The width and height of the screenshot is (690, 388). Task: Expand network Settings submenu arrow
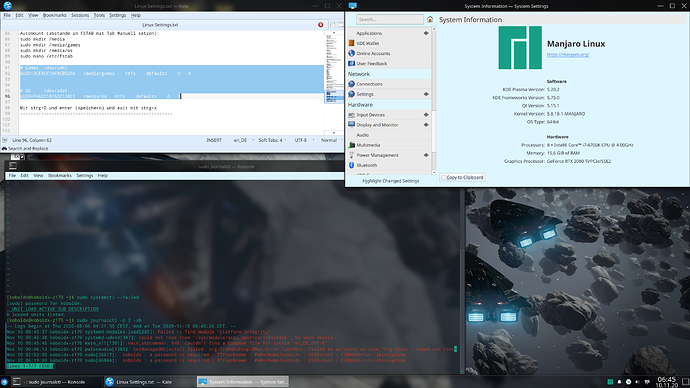426,94
